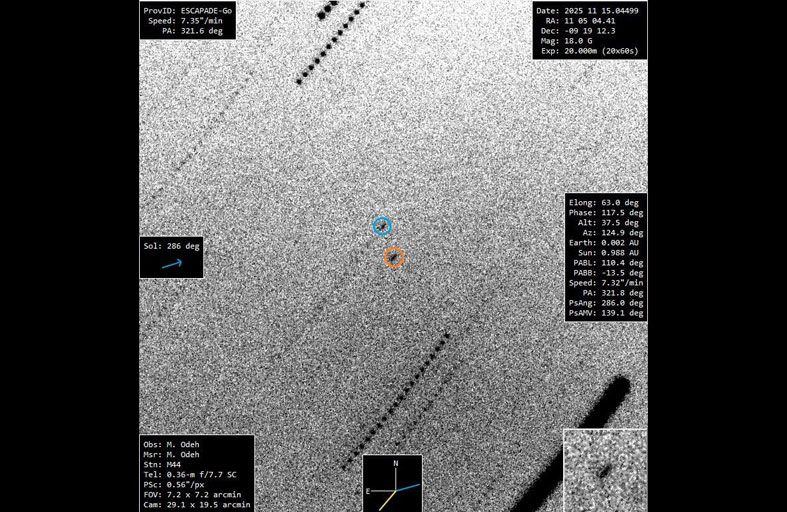Image resolution: width=787 pixels, height=512 pixels.
Task: Click the Sol 286 deg label
Action: pyautogui.click(x=172, y=245)
